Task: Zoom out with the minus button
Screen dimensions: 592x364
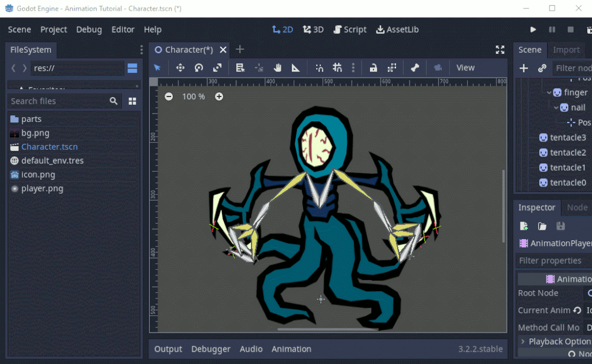Action: tap(169, 96)
